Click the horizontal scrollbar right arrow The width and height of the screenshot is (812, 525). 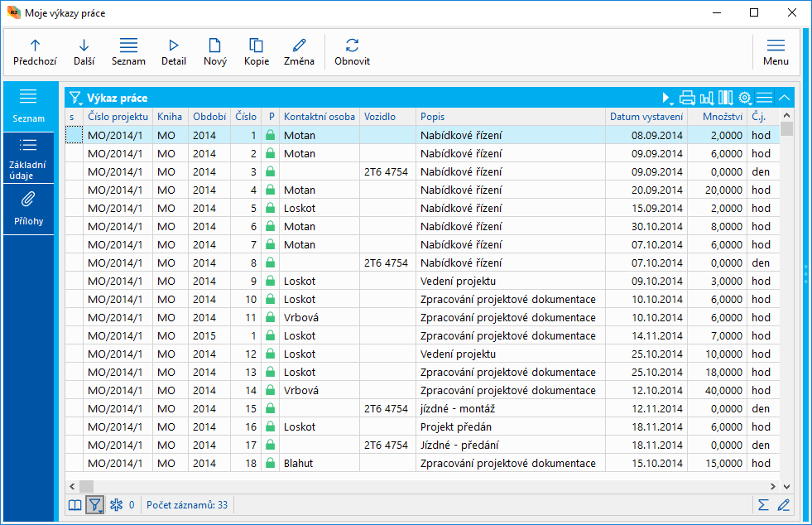[775, 486]
